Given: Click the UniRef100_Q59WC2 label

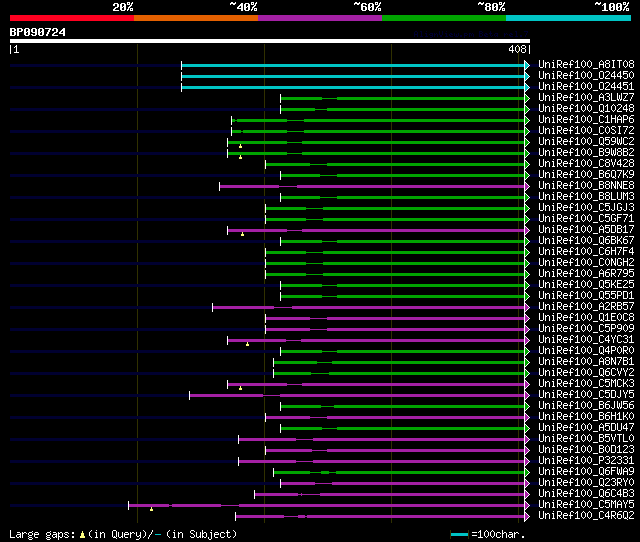Looking at the screenshot, I should (x=586, y=141).
